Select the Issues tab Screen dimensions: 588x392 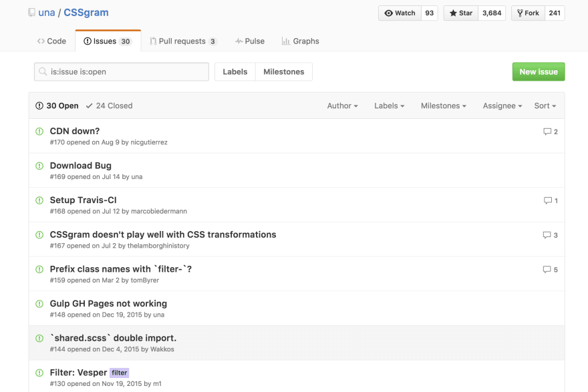tap(108, 41)
